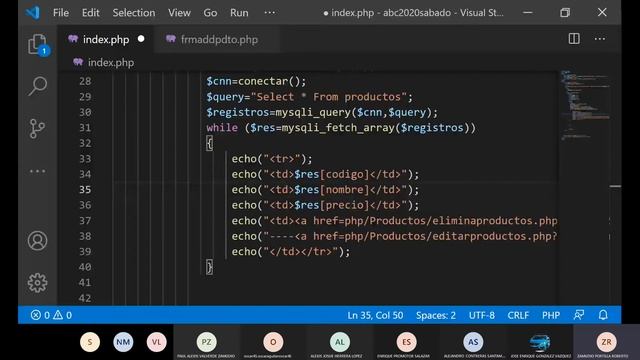This screenshot has height=360, width=640.
Task: Click the echo("<tr>") line
Action: (x=272, y=159)
